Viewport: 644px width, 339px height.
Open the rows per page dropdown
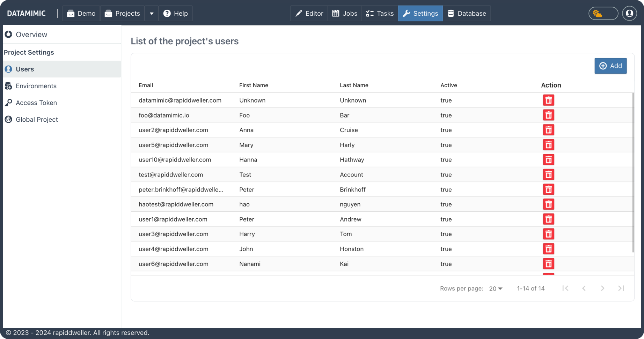[x=496, y=289]
